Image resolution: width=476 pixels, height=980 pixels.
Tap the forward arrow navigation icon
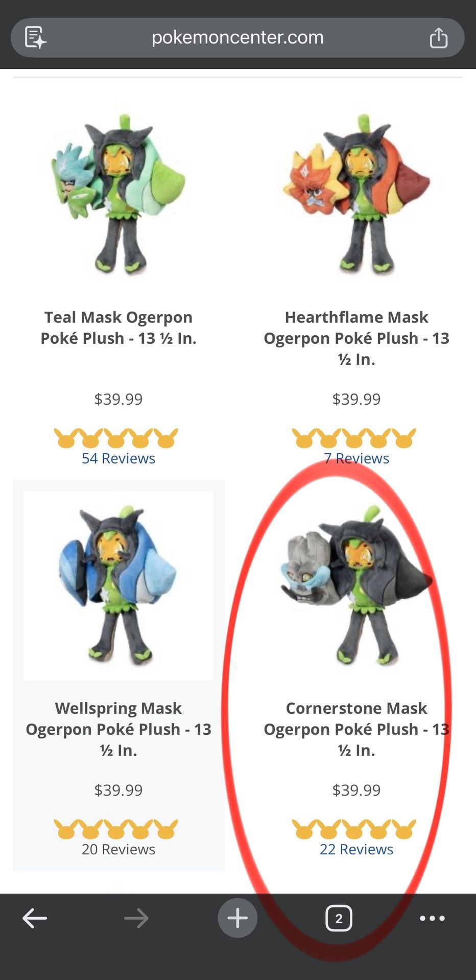tap(136, 918)
